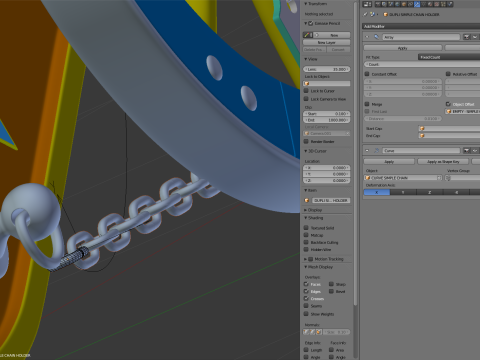Toggle Curve modifier render camera visibility

click(x=467, y=151)
